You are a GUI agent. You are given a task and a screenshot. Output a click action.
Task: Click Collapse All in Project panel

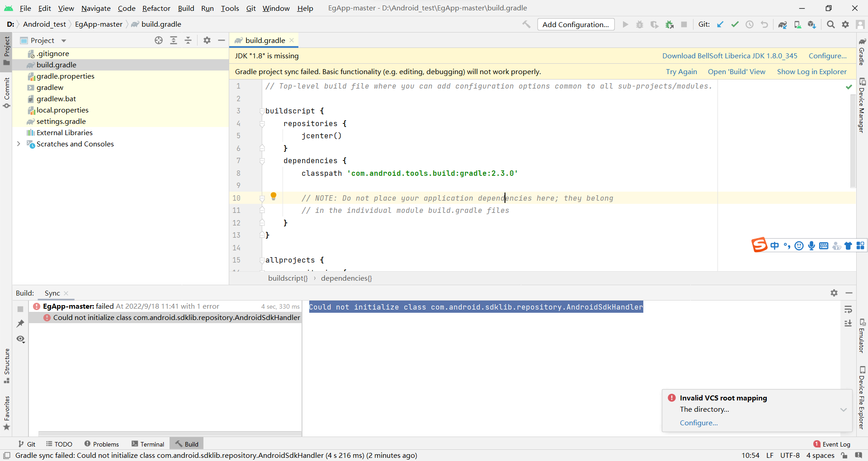[188, 40]
